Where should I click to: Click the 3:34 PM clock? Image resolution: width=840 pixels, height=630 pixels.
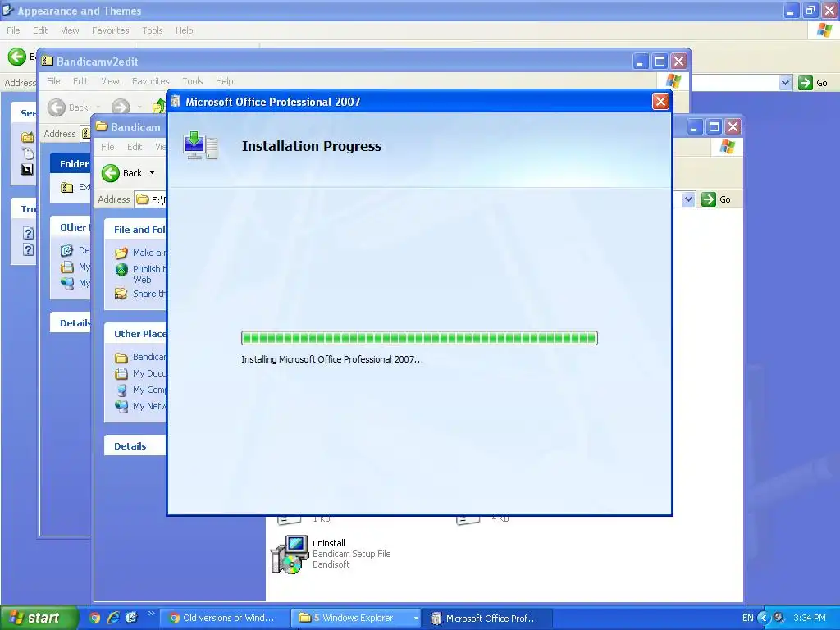pyautogui.click(x=810, y=618)
